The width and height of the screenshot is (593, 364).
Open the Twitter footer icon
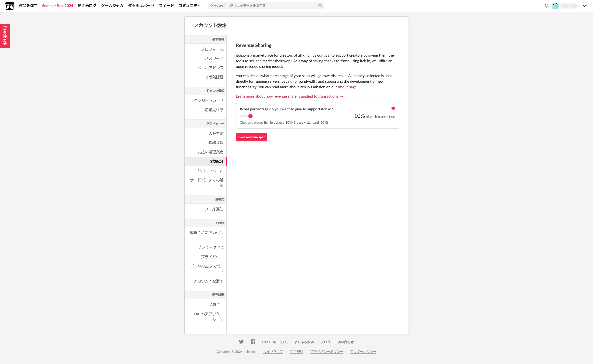tap(241, 342)
